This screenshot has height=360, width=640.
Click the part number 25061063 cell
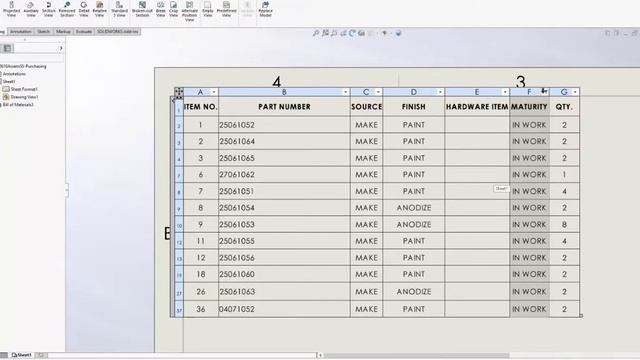(284, 291)
